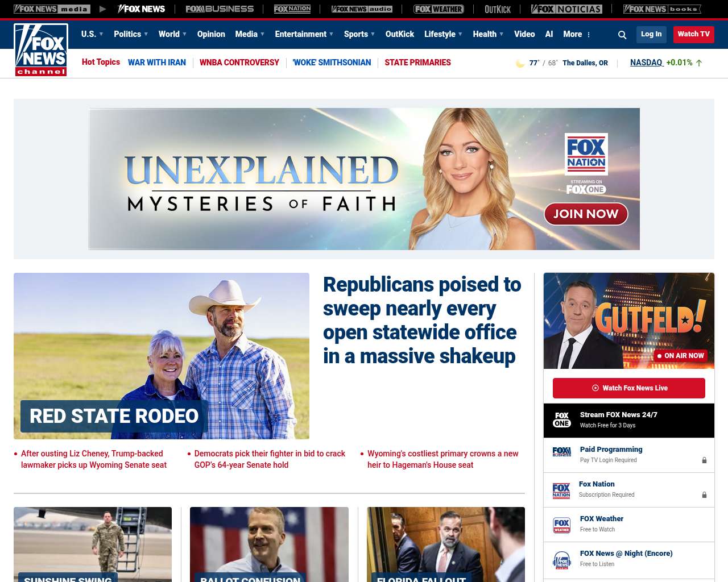Open the Fox Weather network logo
Viewport: 728px width, 582px height.
(x=439, y=9)
